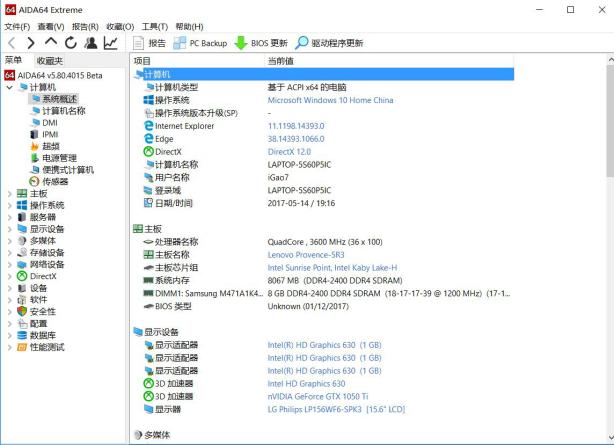This screenshot has width=614, height=445.
Task: Click the DirectX row Xbox icon
Action: (x=148, y=152)
